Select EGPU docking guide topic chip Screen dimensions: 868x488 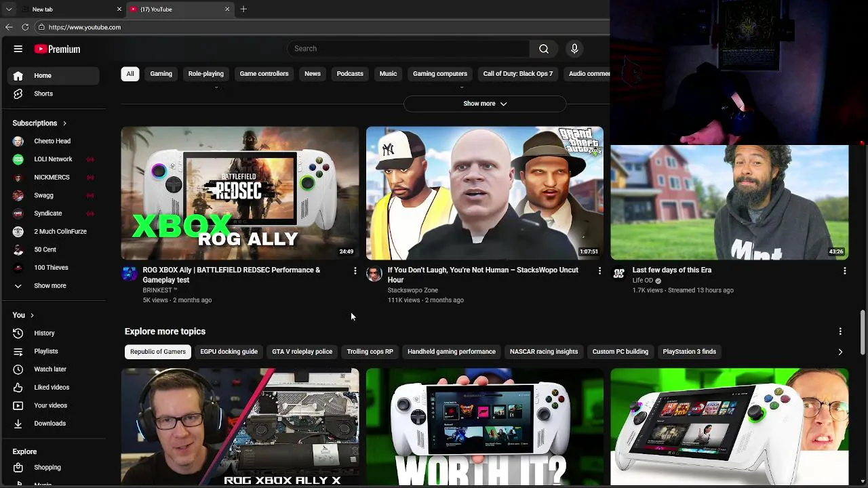[x=229, y=352]
